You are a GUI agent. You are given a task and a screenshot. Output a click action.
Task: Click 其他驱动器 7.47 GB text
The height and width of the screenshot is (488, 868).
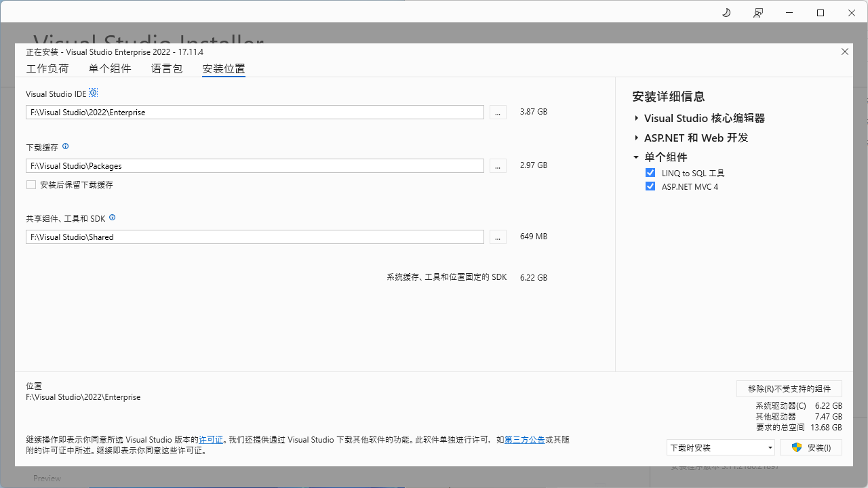[x=799, y=416]
